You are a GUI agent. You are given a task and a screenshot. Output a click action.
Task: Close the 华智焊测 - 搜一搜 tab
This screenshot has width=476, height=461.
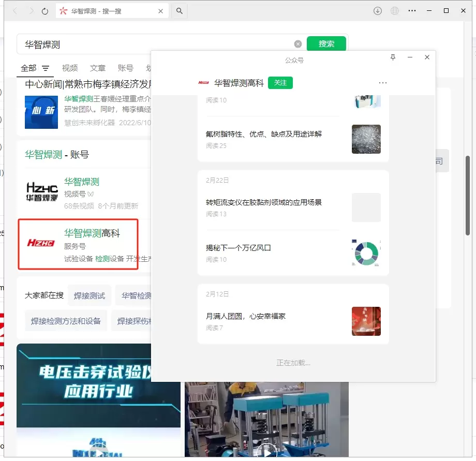(x=160, y=11)
